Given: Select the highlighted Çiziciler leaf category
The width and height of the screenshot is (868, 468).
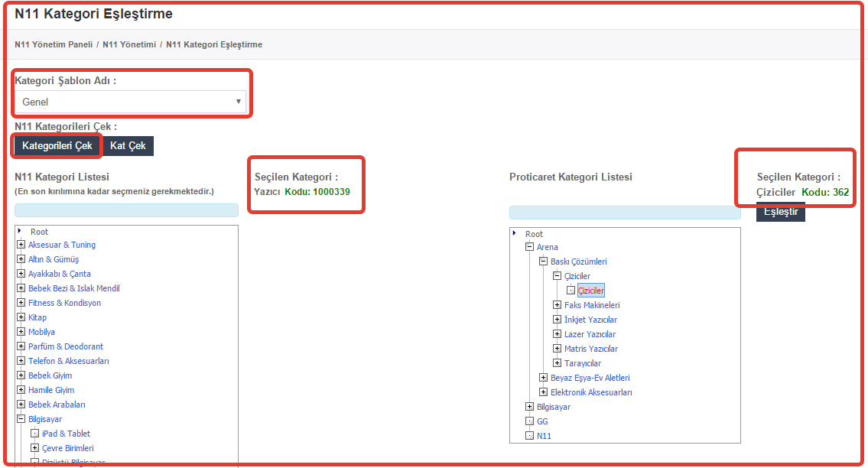Looking at the screenshot, I should [591, 291].
